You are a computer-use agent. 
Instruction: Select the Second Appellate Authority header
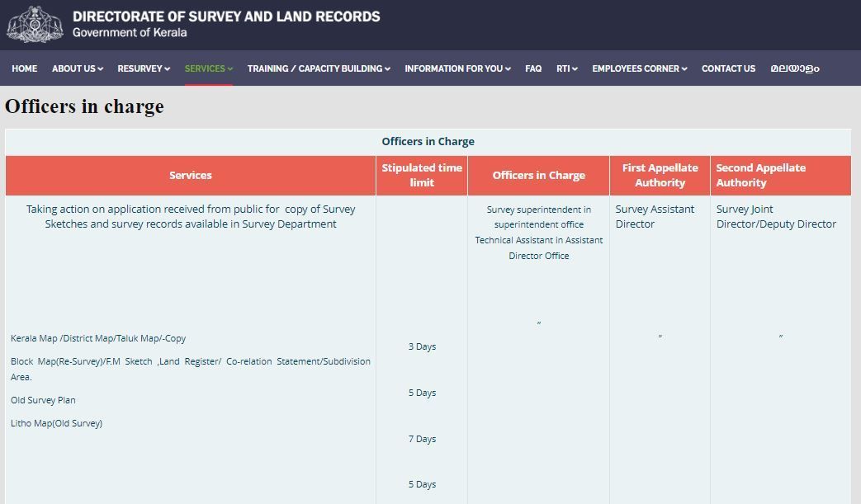[x=760, y=175]
